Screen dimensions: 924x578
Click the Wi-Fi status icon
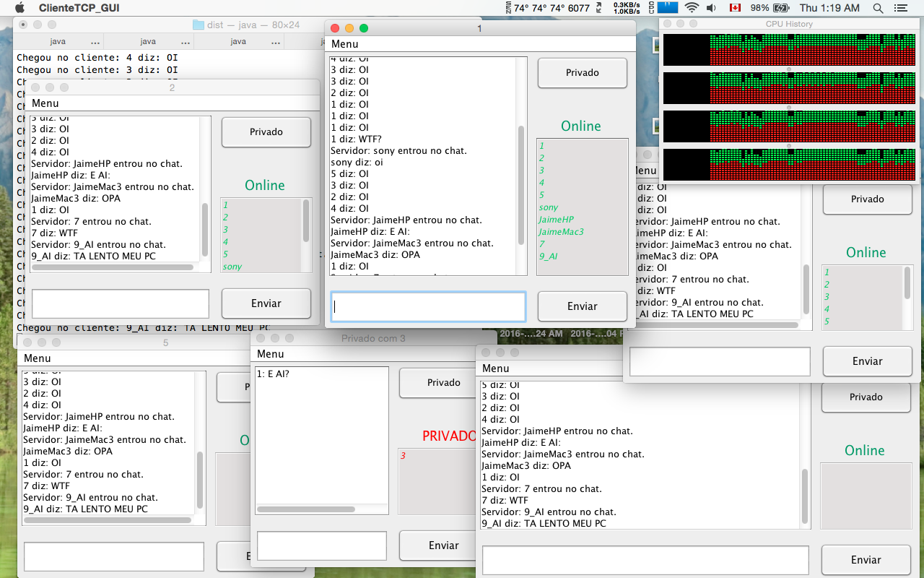pos(692,8)
